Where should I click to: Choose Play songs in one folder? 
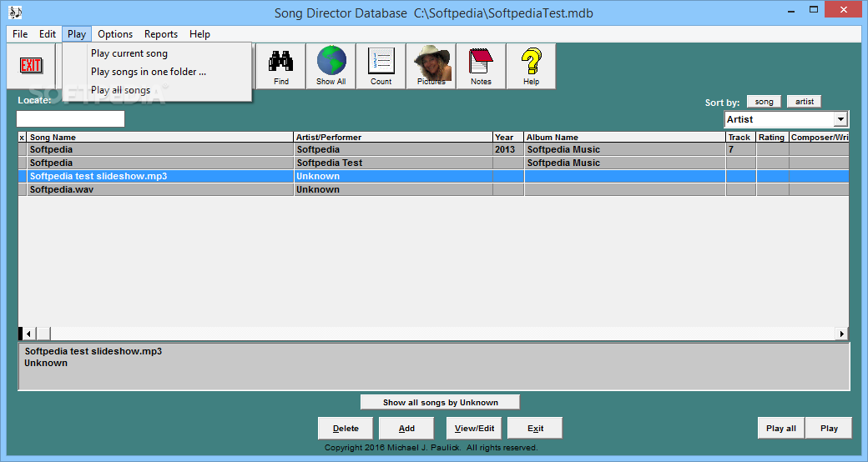(x=157, y=72)
